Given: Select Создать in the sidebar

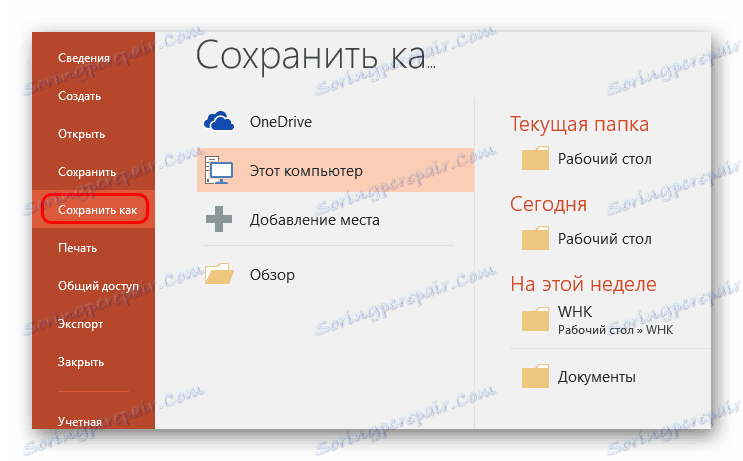Looking at the screenshot, I should (80, 96).
